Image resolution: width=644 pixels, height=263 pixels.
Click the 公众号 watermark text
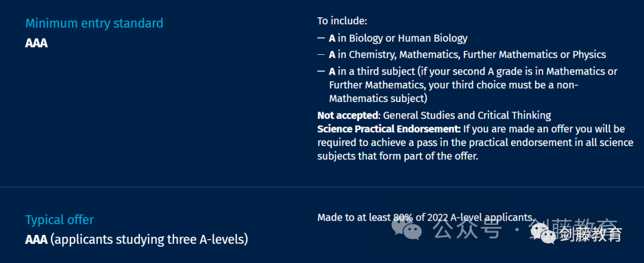pyautogui.click(x=468, y=229)
